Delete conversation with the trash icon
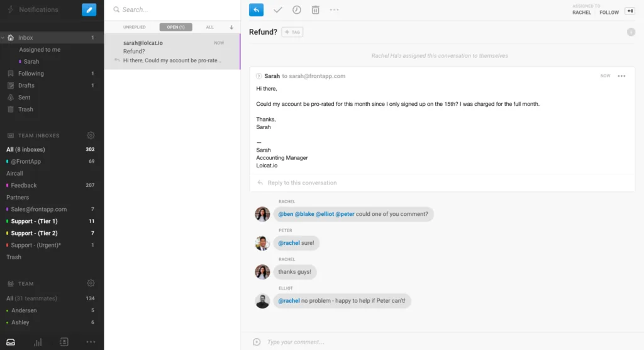 [x=316, y=9]
